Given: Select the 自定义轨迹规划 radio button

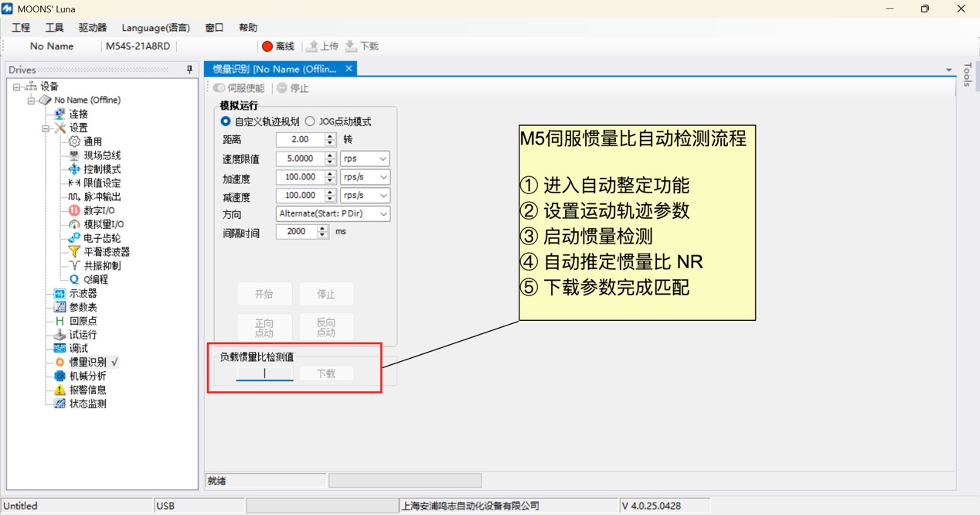Looking at the screenshot, I should tap(226, 121).
